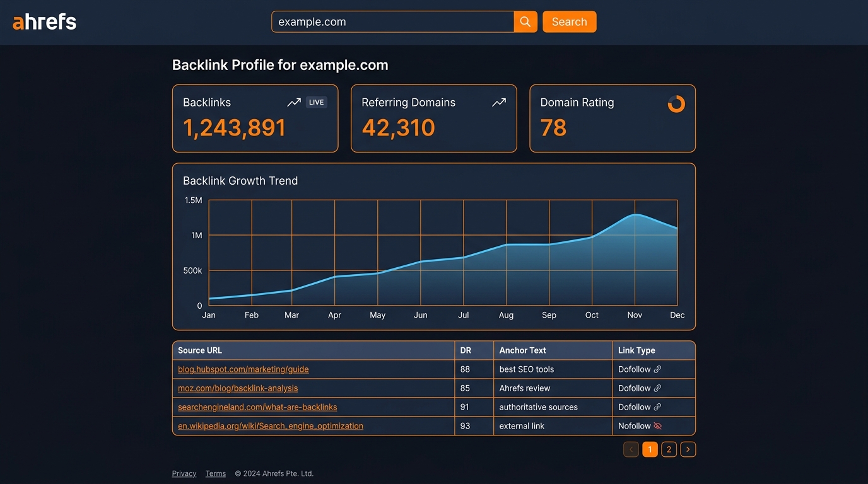Click the Referring Domains value 42,310

(x=398, y=128)
